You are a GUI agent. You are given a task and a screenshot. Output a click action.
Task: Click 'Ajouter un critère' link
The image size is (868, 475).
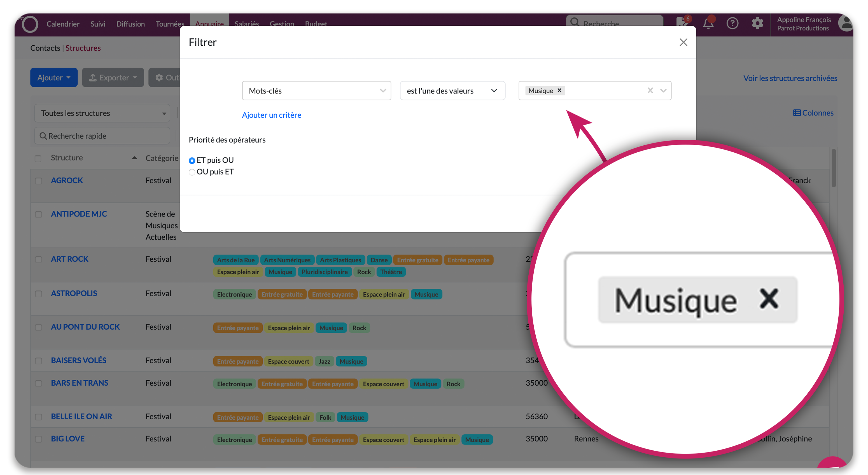pyautogui.click(x=271, y=115)
